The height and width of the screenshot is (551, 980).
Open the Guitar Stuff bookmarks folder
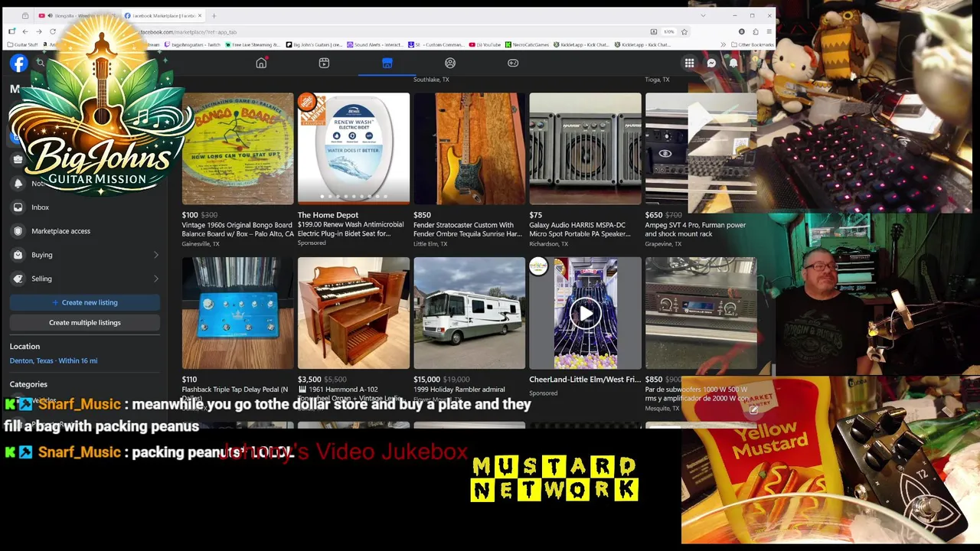[x=23, y=44]
